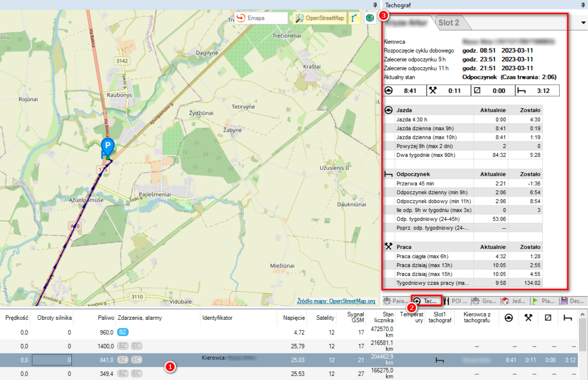Click the Identyfikator column header
Viewport: 588px width, 380px height.
(x=218, y=318)
